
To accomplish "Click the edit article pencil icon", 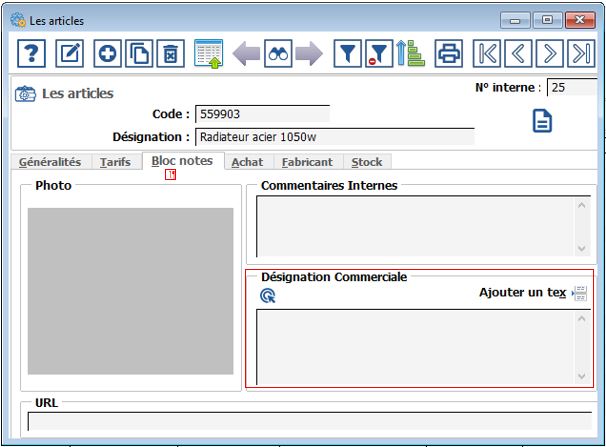I will point(70,53).
